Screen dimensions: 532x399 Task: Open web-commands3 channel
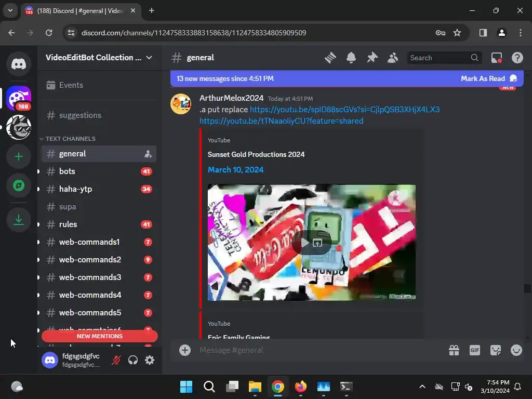click(x=98, y=277)
